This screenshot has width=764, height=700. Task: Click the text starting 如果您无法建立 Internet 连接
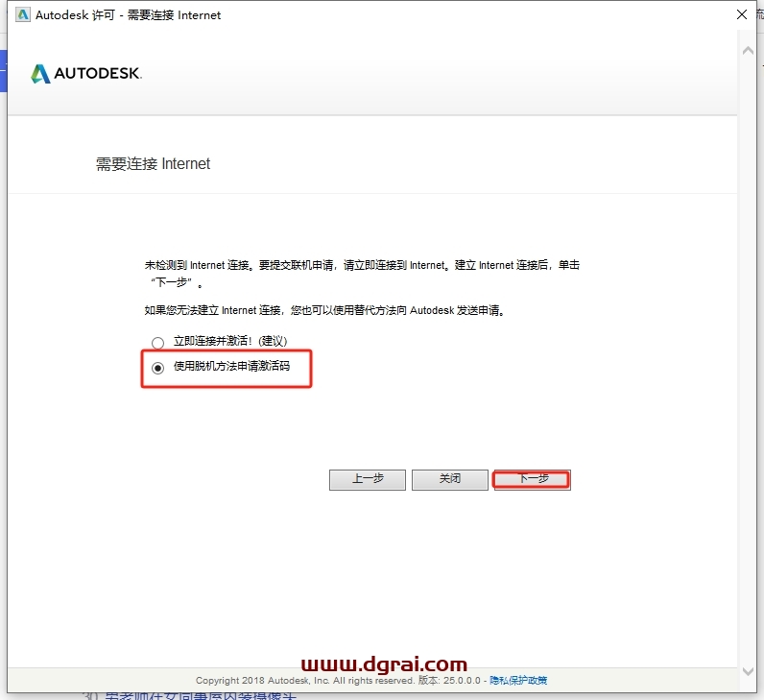click(x=325, y=310)
